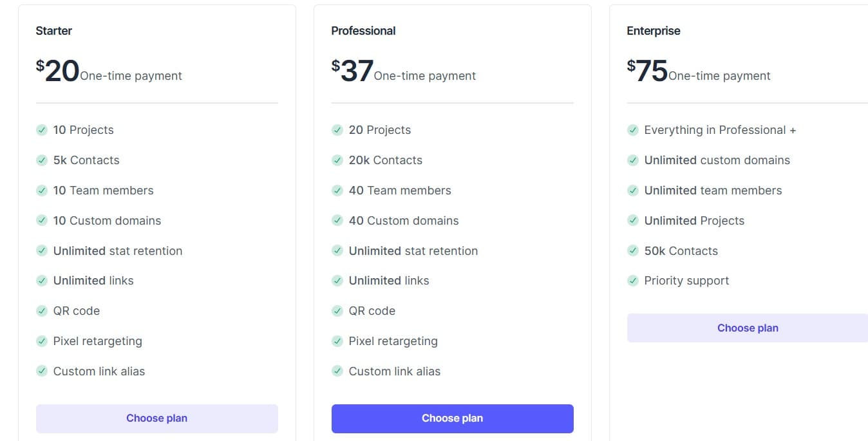Click the checkmark next to QR code in Starter
868x441 pixels.
click(42, 311)
